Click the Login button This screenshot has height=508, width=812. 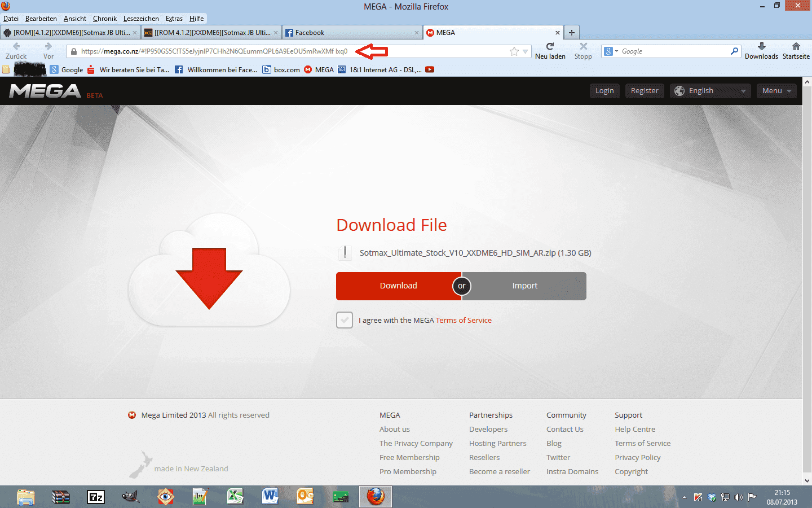[x=604, y=91]
